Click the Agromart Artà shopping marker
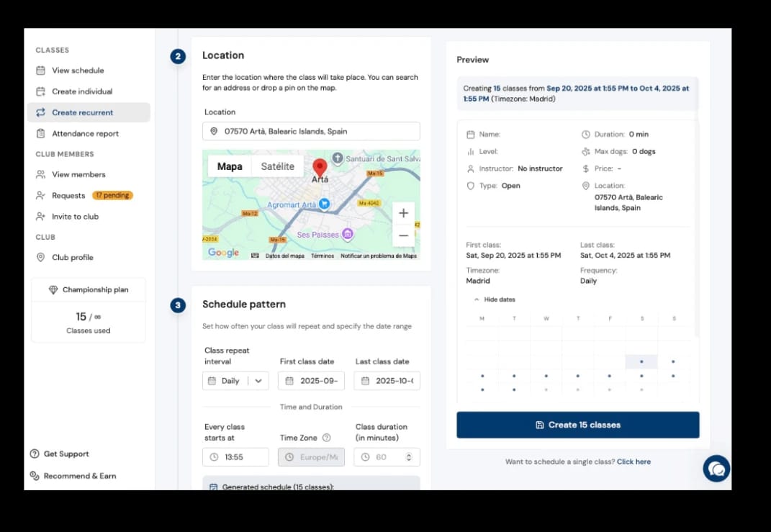771x532 pixels. coord(324,204)
